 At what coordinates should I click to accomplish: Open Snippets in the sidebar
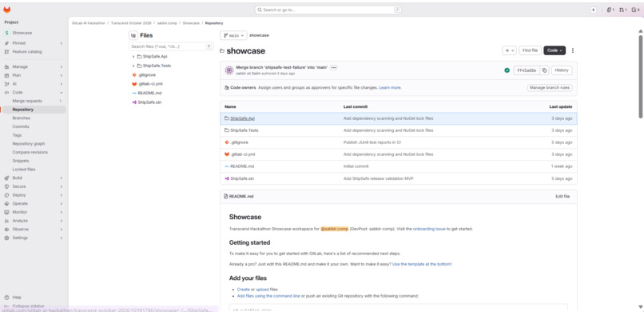pyautogui.click(x=33, y=161)
